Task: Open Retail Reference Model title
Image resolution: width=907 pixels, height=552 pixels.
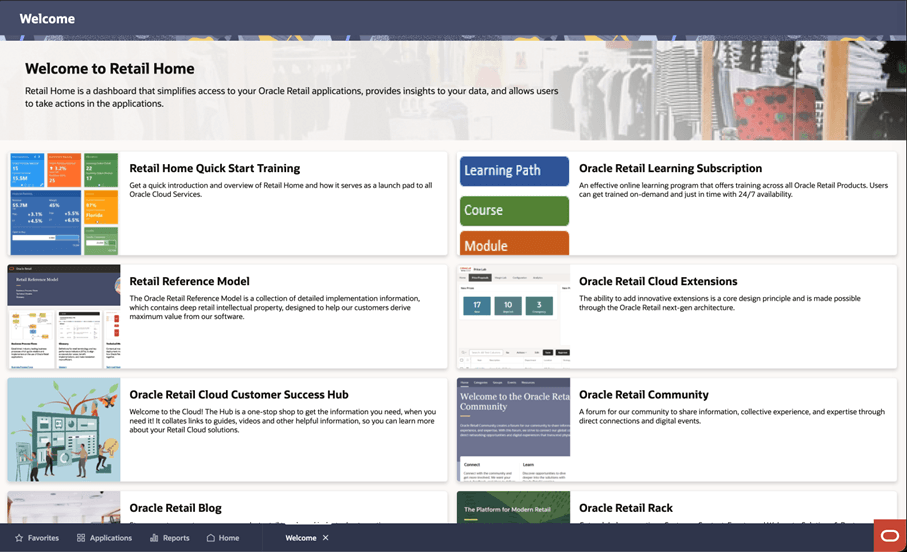Action: click(x=189, y=281)
